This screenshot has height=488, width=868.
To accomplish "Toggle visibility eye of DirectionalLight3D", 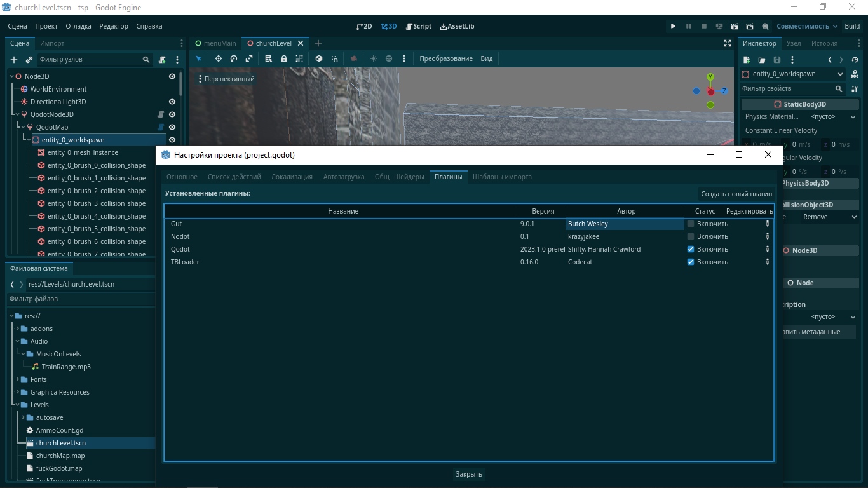I will click(x=172, y=102).
